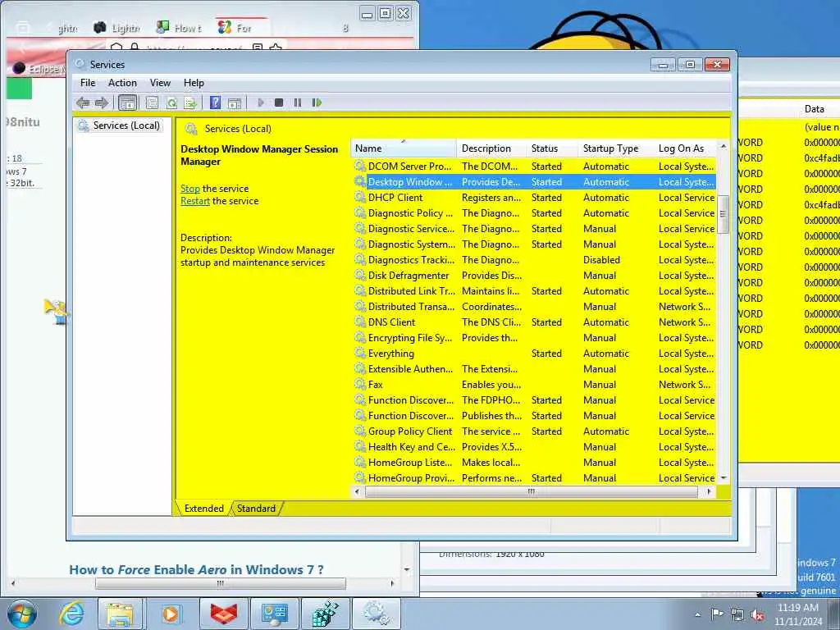Click the network tray icon

click(737, 614)
